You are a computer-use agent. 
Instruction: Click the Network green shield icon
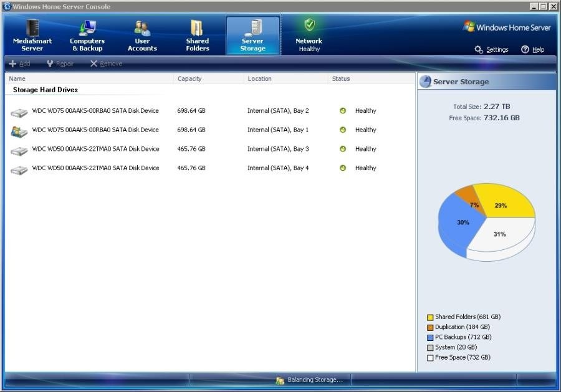pos(309,25)
